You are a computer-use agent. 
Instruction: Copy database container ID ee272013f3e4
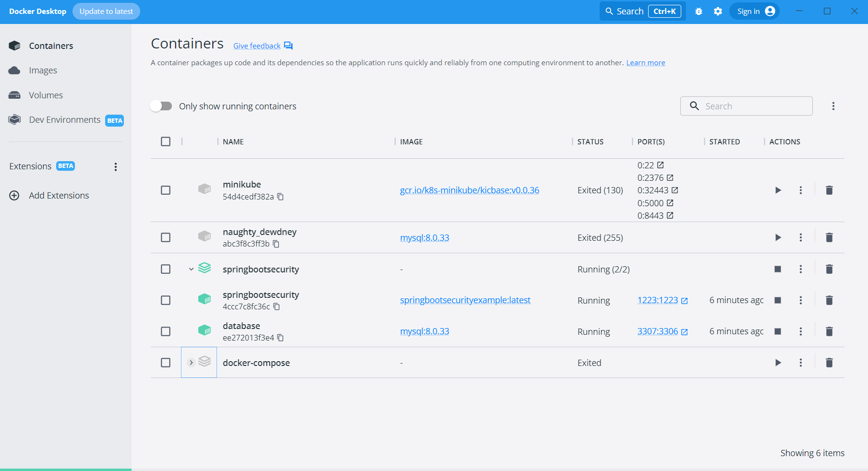(x=280, y=338)
